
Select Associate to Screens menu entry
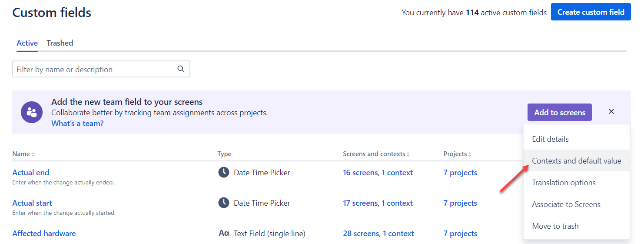pyautogui.click(x=576, y=204)
